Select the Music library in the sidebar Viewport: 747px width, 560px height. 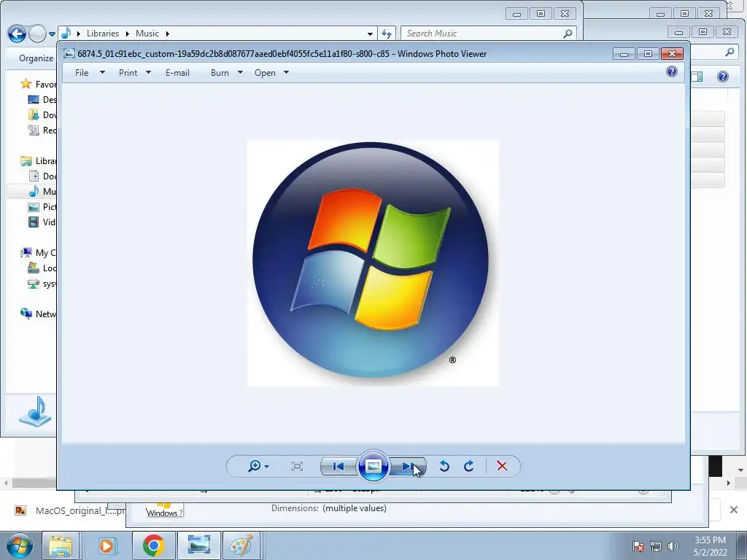42,192
